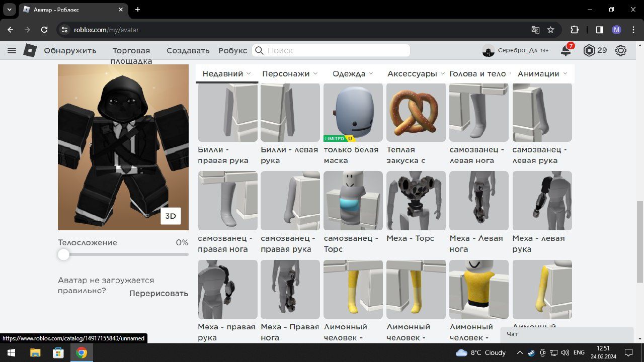Open volume control in system tray
This screenshot has width=644, height=362.
pos(565,352)
